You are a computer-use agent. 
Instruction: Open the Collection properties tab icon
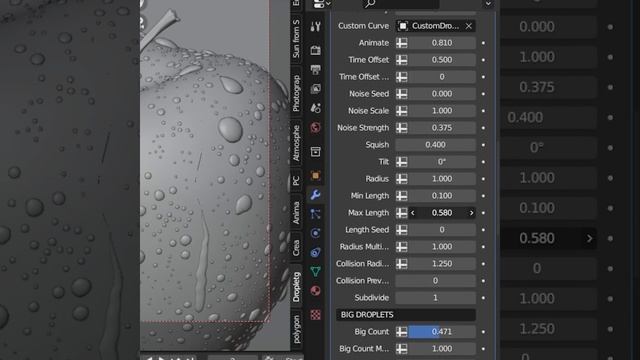(x=315, y=152)
